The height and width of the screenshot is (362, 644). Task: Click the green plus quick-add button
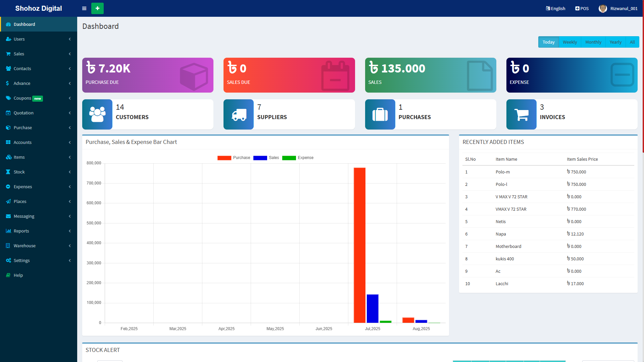tap(97, 8)
